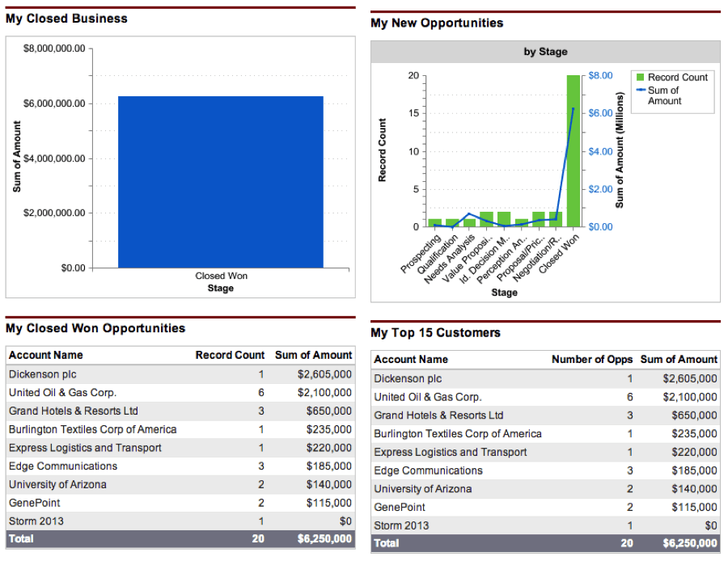Click University of Arizona in Closed Won Opportunities table
Image resolution: width=728 pixels, height=561 pixels.
(57, 484)
